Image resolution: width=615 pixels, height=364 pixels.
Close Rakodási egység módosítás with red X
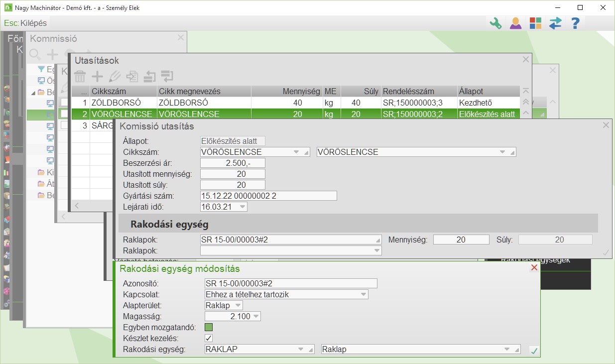pyautogui.click(x=534, y=268)
